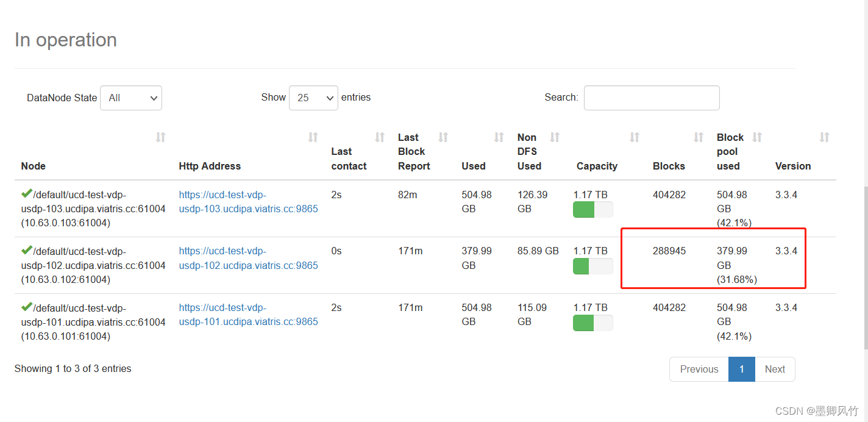The width and height of the screenshot is (868, 422).
Task: Sort by Non DFS Used arrows icon
Action: point(555,137)
